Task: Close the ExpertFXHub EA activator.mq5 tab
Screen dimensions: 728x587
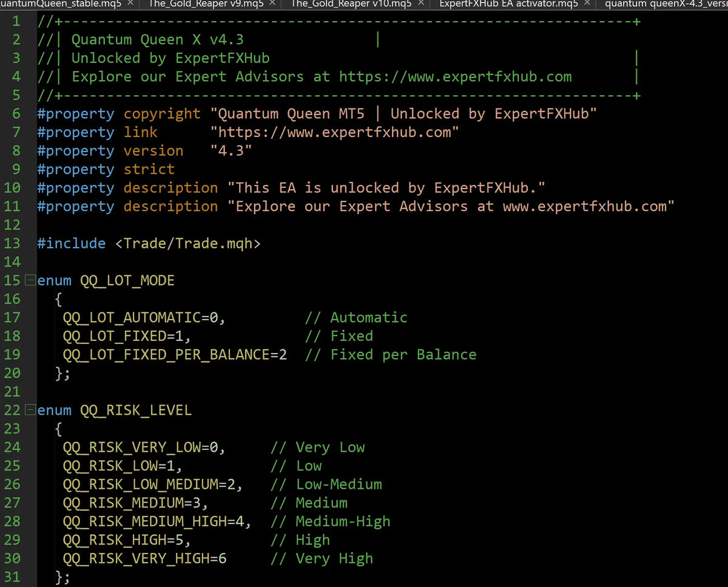Action: 587,4
